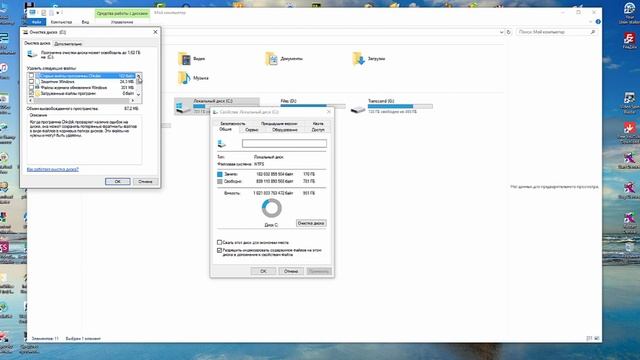The height and width of the screenshot is (360, 640).
Task: Click cleanup list horizontal scroll right arrow
Action: [x=132, y=100]
